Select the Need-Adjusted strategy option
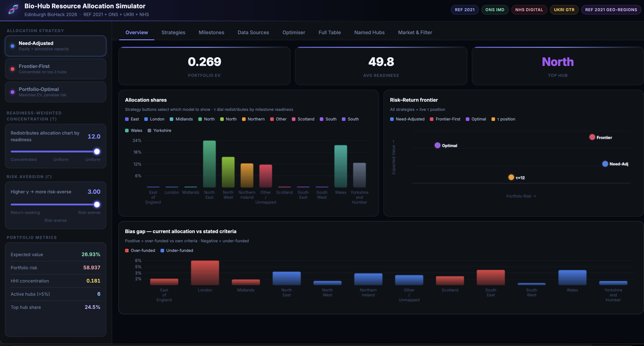The height and width of the screenshot is (346, 644). 56,46
